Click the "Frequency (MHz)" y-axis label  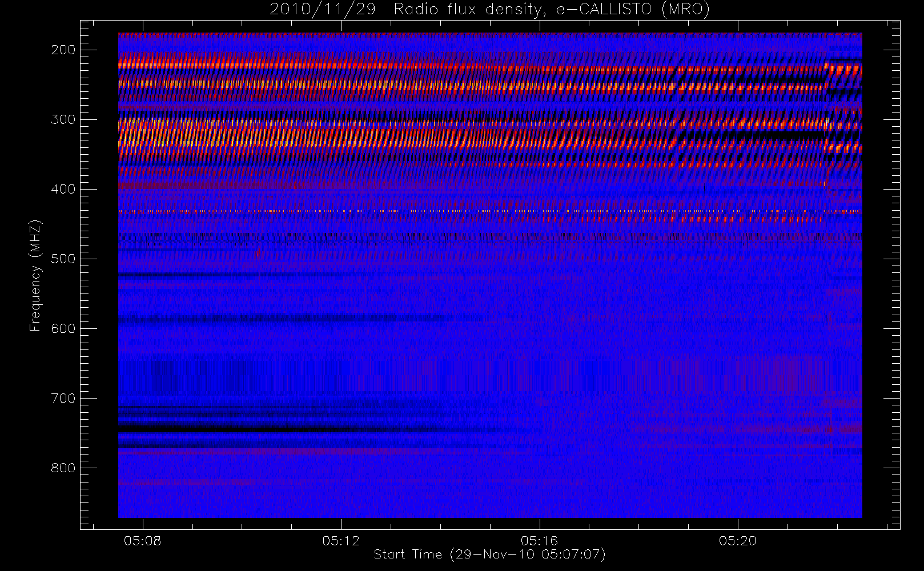(x=35, y=275)
